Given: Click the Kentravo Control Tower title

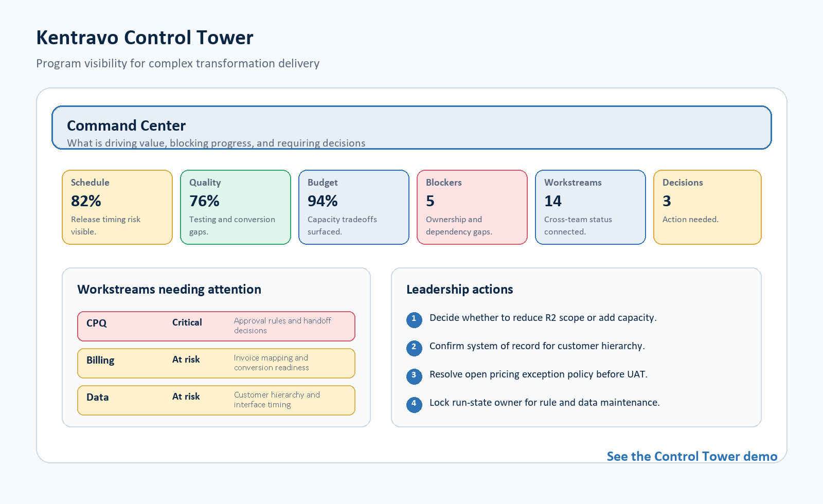Looking at the screenshot, I should click(145, 38).
